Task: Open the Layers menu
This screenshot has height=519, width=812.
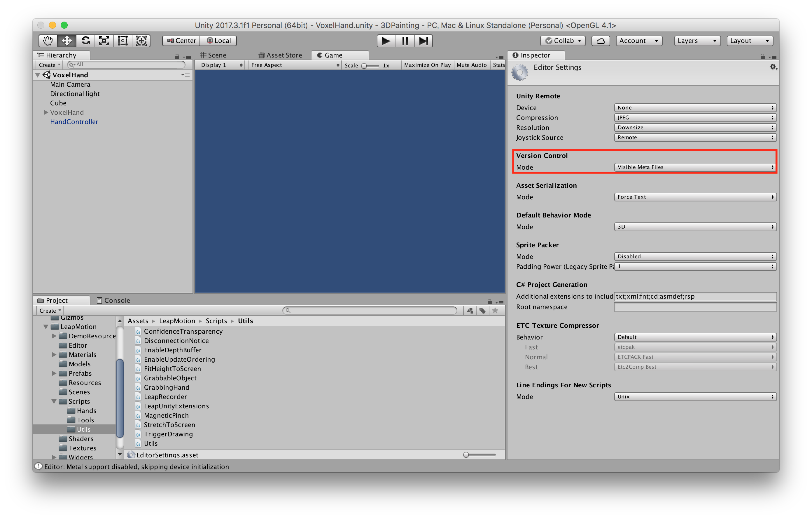Action: [697, 41]
